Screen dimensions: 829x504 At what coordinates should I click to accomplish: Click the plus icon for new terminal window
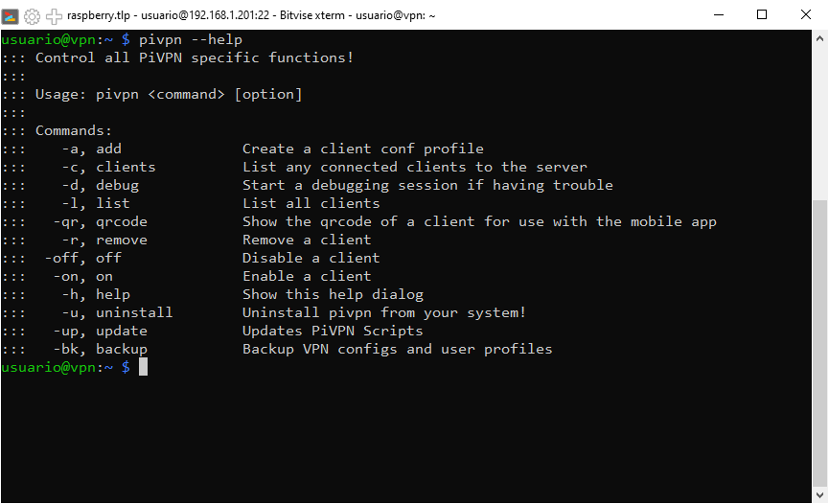pyautogui.click(x=54, y=17)
